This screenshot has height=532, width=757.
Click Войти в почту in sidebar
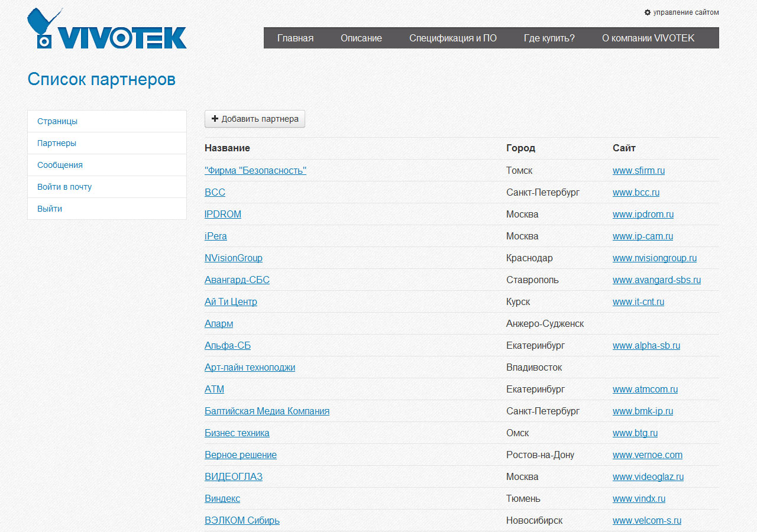107,187
